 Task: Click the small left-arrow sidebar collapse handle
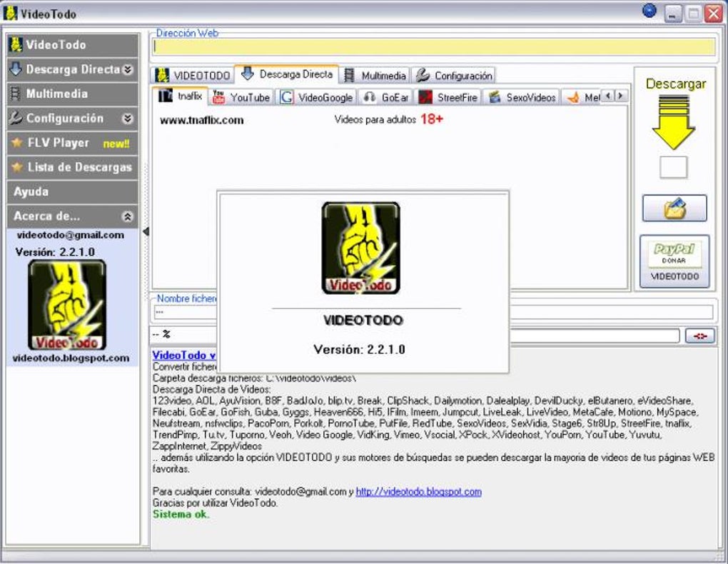[146, 231]
